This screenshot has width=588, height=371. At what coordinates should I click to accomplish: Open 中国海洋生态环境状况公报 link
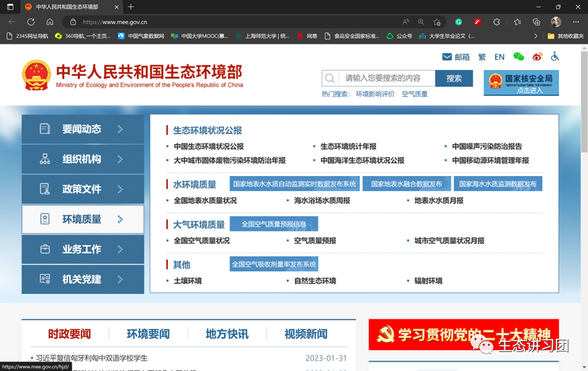(x=362, y=160)
